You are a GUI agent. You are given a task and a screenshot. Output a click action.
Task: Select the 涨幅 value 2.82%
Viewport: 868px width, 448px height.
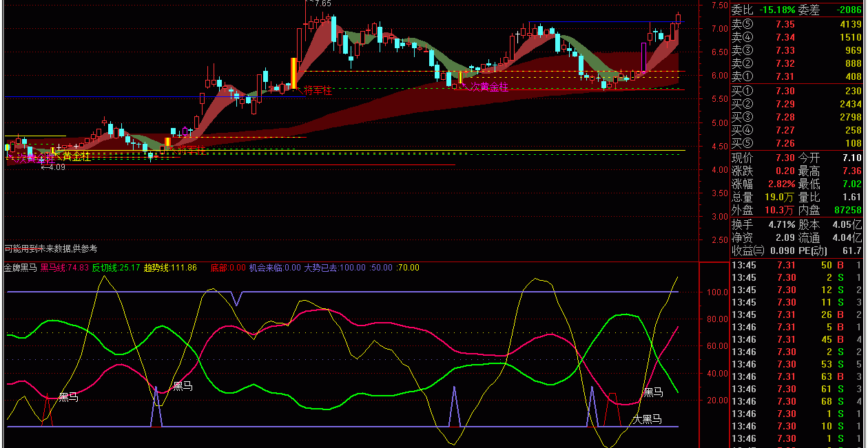click(x=781, y=184)
